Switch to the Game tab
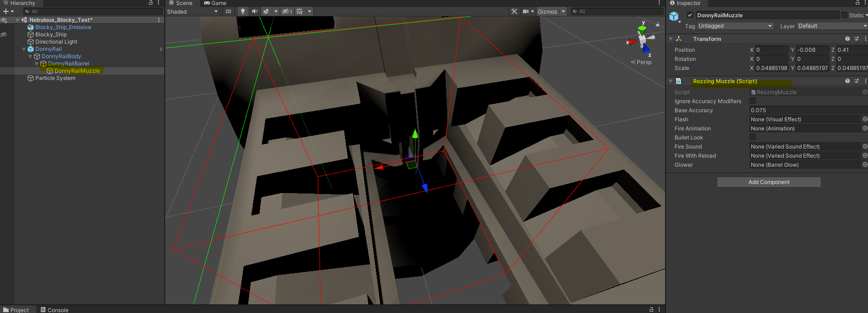868x313 pixels. click(215, 3)
